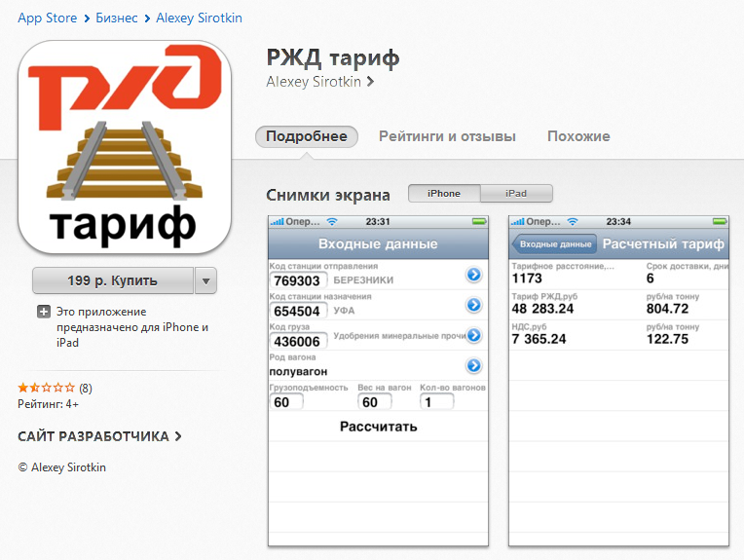The width and height of the screenshot is (744, 560).
Task: Click полувагон wagon type value
Action: pos(298,372)
